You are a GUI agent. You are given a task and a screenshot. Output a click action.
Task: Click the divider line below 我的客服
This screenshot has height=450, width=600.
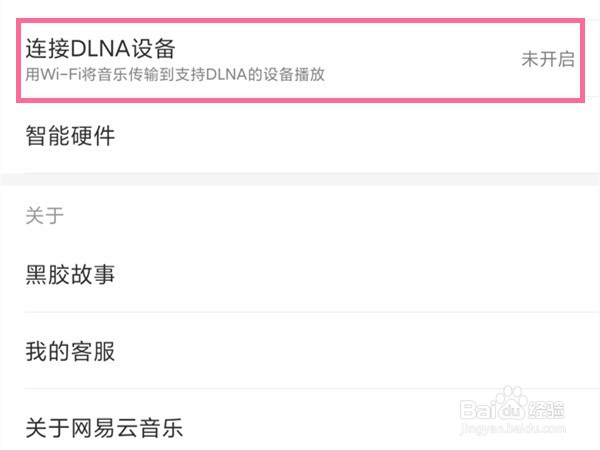300,389
